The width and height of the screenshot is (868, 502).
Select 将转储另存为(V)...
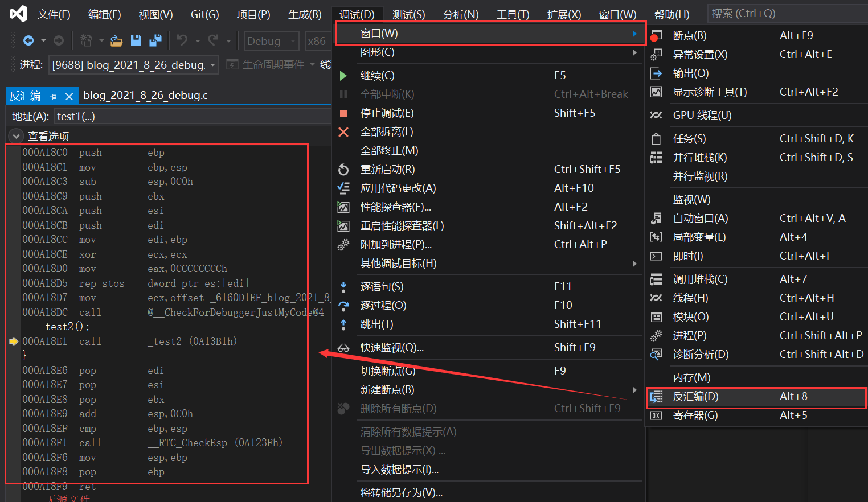(487, 493)
